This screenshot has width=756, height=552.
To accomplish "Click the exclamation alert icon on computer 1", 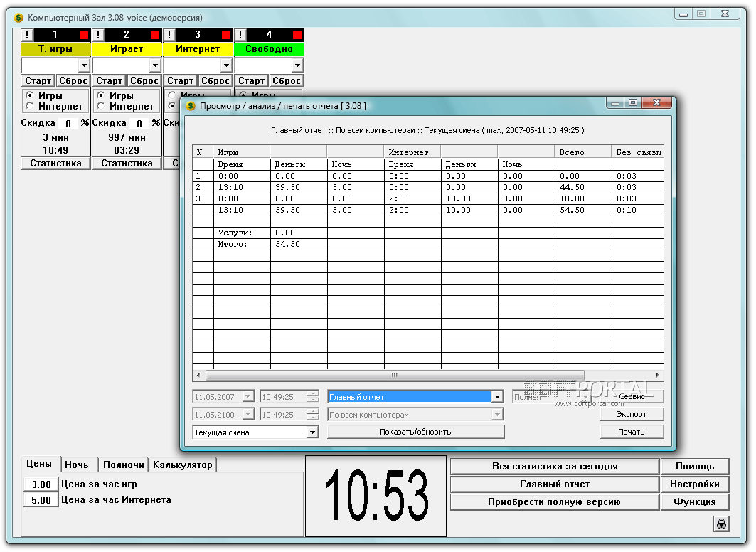I will click(x=27, y=35).
